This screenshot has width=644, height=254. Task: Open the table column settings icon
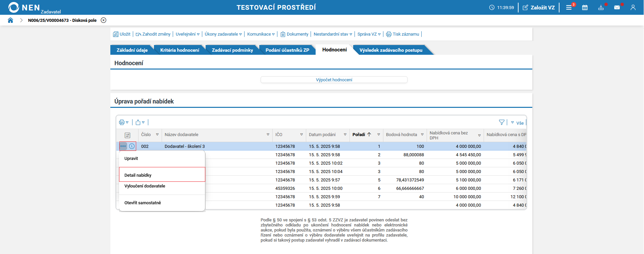click(x=127, y=135)
